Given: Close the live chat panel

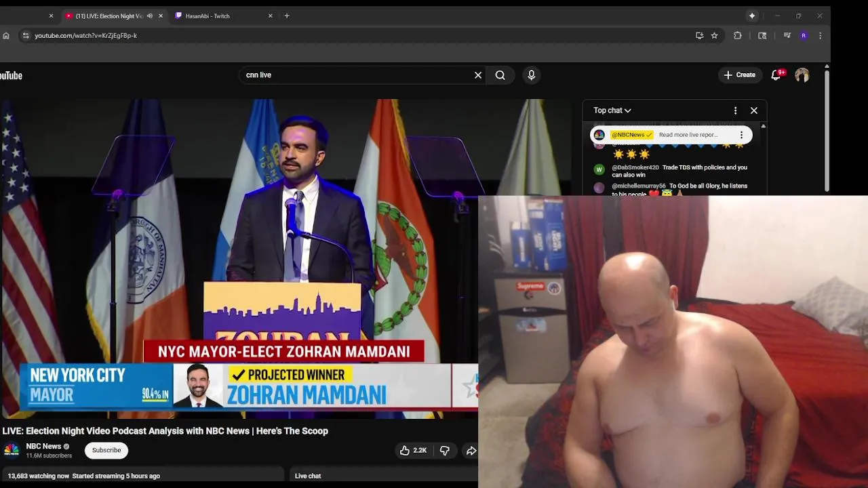Looking at the screenshot, I should coord(754,110).
